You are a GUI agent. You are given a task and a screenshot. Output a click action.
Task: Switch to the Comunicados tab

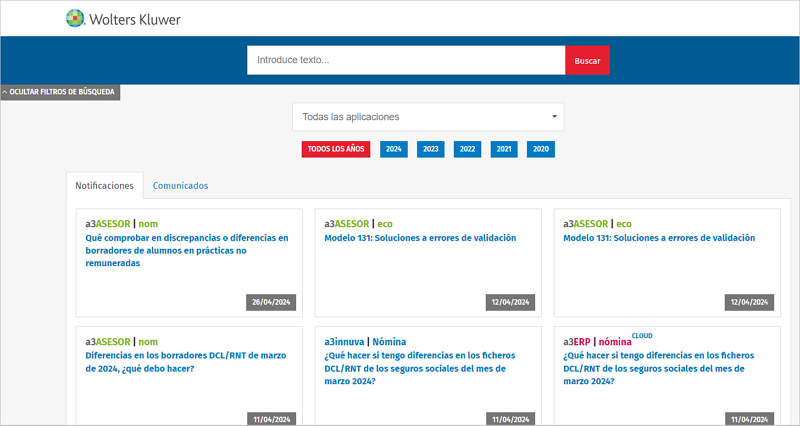181,186
